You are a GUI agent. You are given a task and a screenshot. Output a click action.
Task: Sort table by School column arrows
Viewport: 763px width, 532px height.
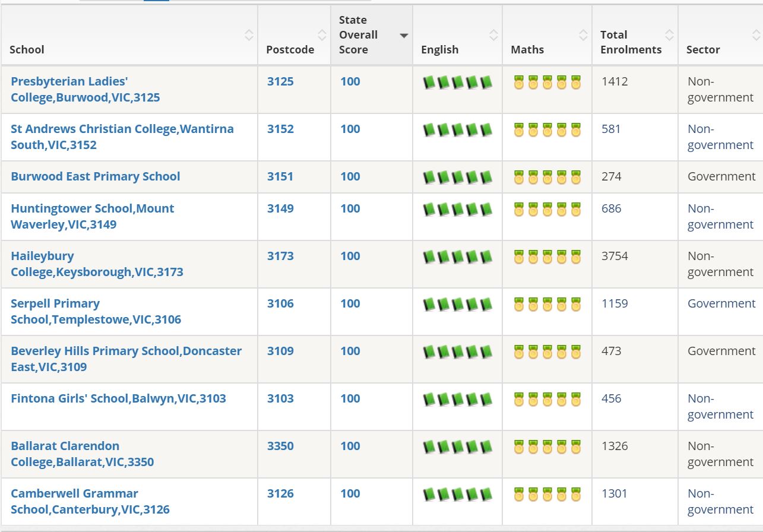coord(249,35)
